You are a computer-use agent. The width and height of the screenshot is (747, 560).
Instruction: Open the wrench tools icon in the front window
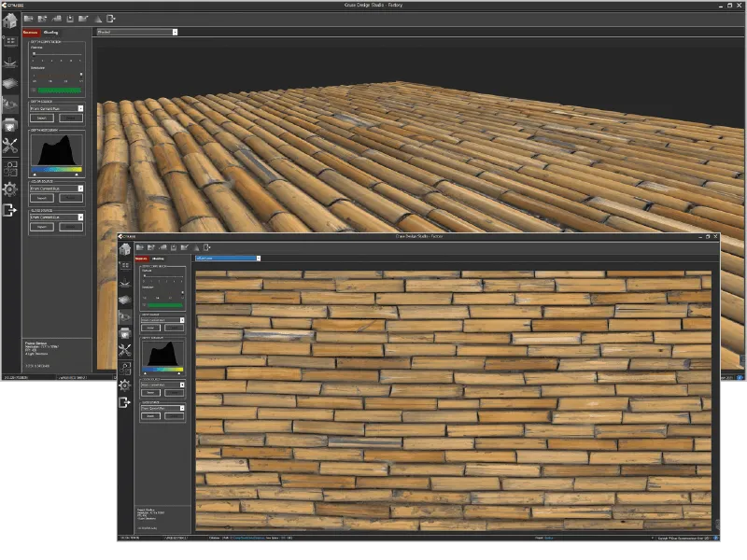tap(124, 350)
